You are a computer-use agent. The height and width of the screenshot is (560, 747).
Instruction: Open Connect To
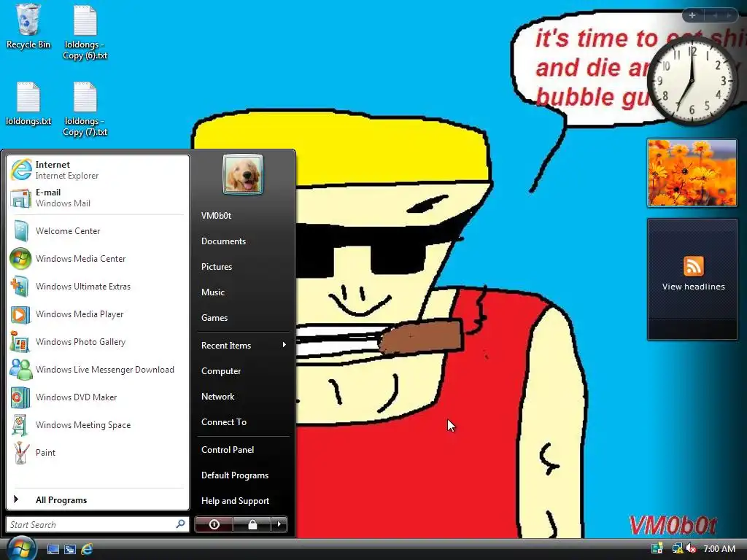pos(243,422)
